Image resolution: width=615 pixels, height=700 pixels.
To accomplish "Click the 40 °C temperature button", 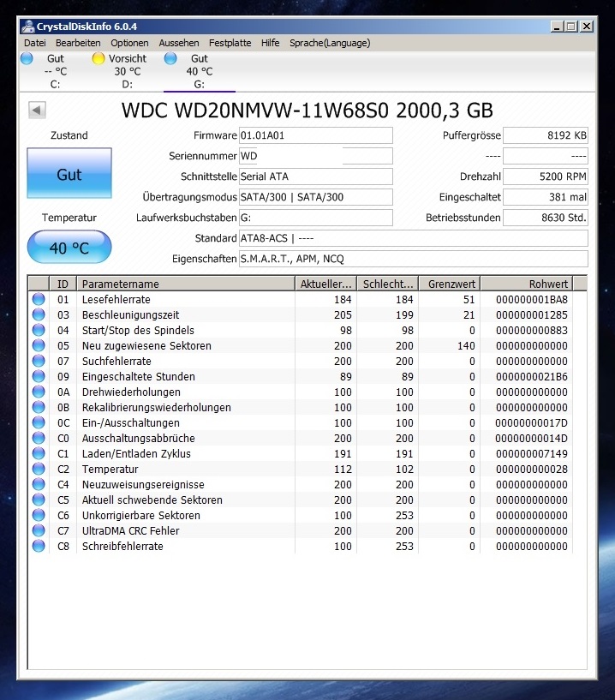I will tap(69, 247).
